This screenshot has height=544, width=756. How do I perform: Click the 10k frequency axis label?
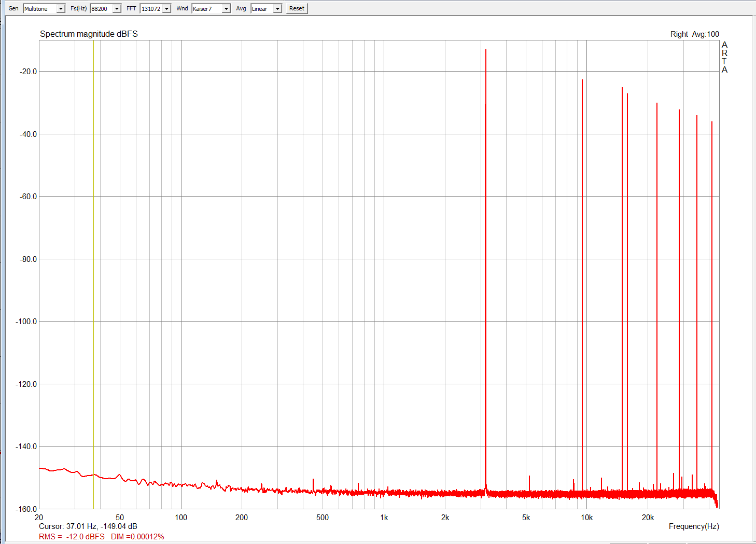click(x=586, y=517)
